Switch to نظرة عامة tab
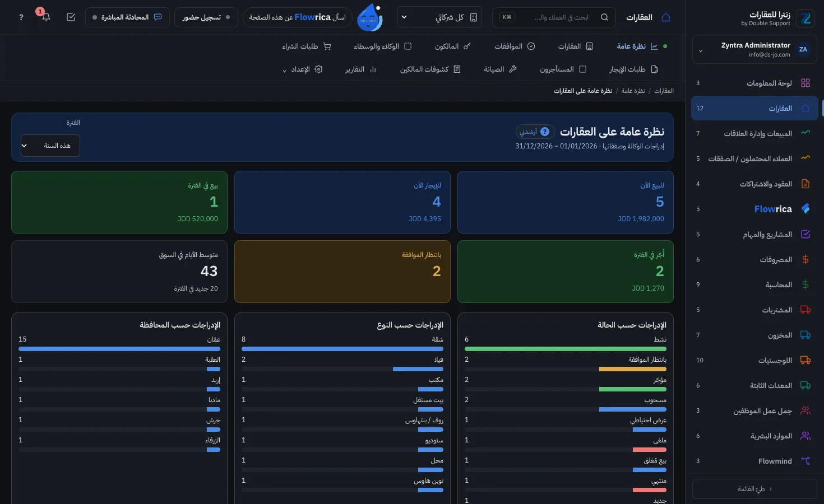This screenshot has width=824, height=504. point(637,46)
